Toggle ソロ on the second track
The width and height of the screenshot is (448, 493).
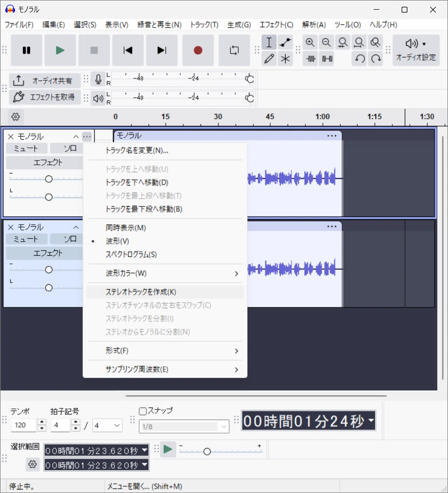coord(67,239)
